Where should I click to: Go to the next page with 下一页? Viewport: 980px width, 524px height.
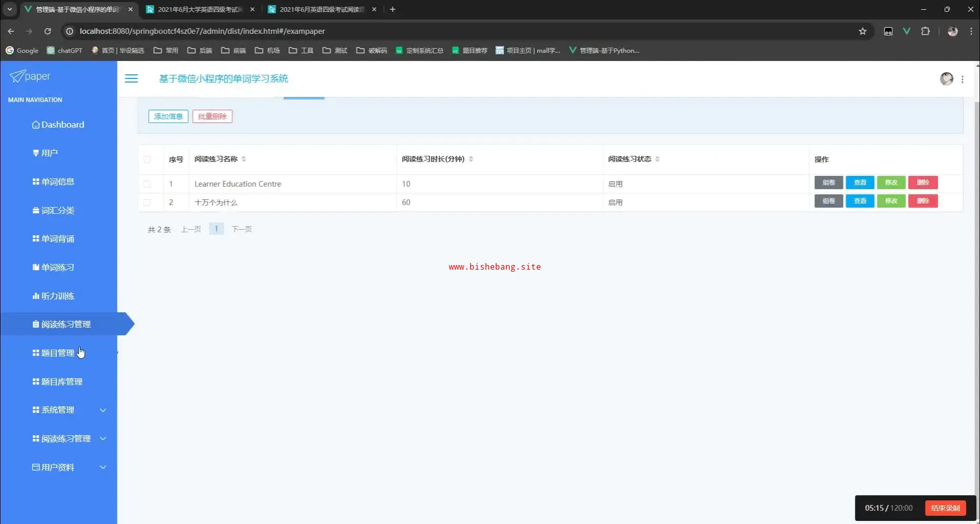tap(241, 229)
